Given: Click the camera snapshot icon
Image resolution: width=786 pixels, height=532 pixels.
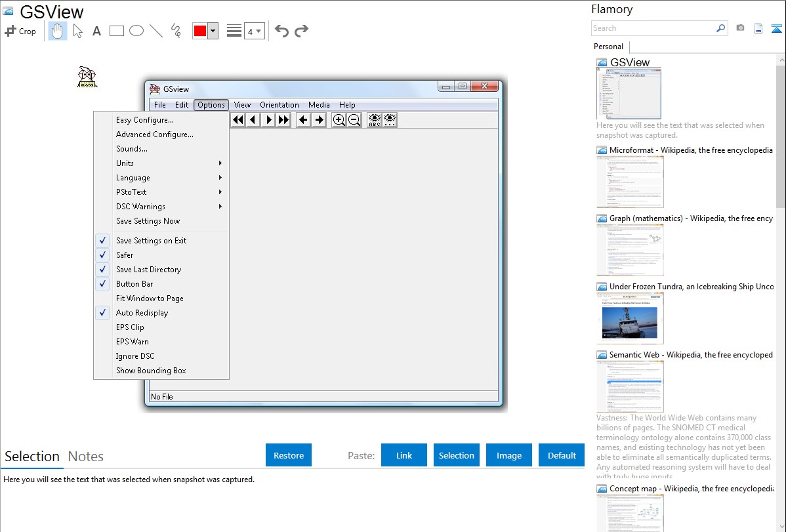Looking at the screenshot, I should point(740,28).
